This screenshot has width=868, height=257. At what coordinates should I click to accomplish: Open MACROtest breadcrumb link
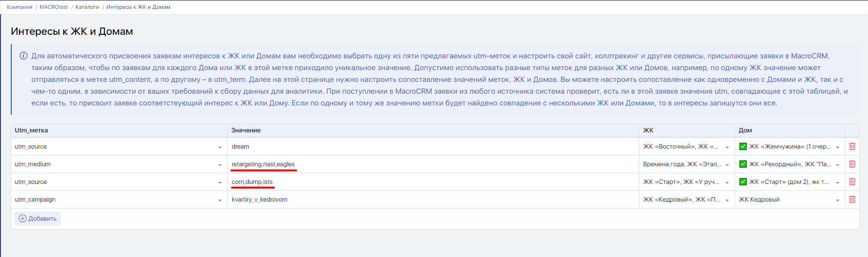point(54,7)
